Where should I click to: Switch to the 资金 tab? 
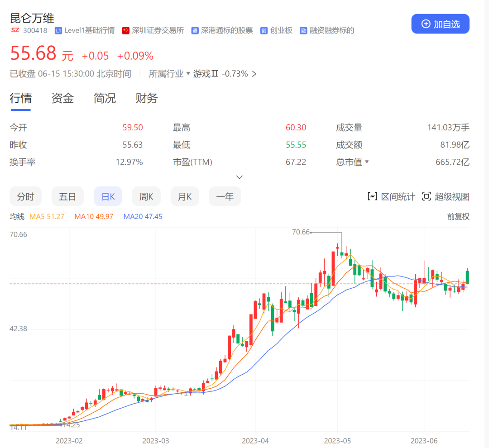coord(62,98)
